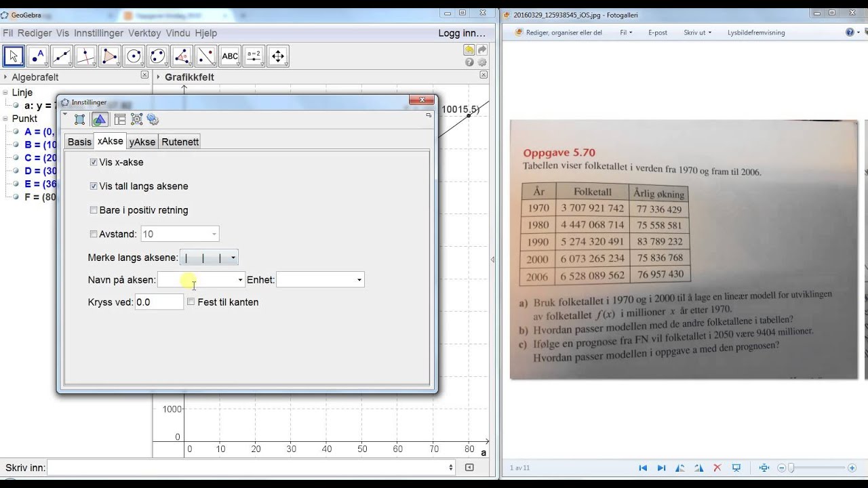
Task: Select the Circle with center tool
Action: 134,56
